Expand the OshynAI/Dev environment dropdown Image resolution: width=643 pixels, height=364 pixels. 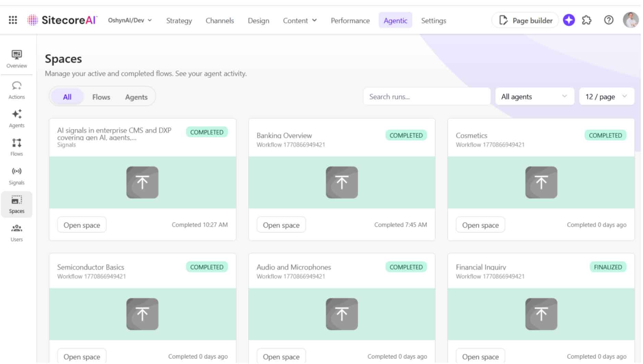(130, 20)
